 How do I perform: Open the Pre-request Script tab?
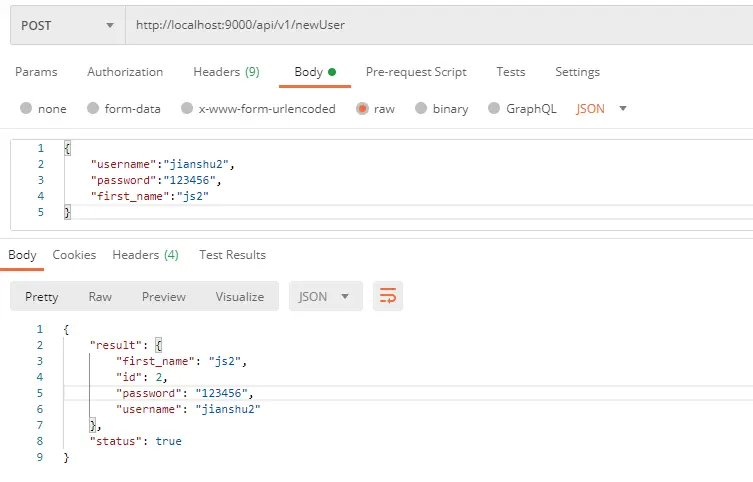(416, 72)
